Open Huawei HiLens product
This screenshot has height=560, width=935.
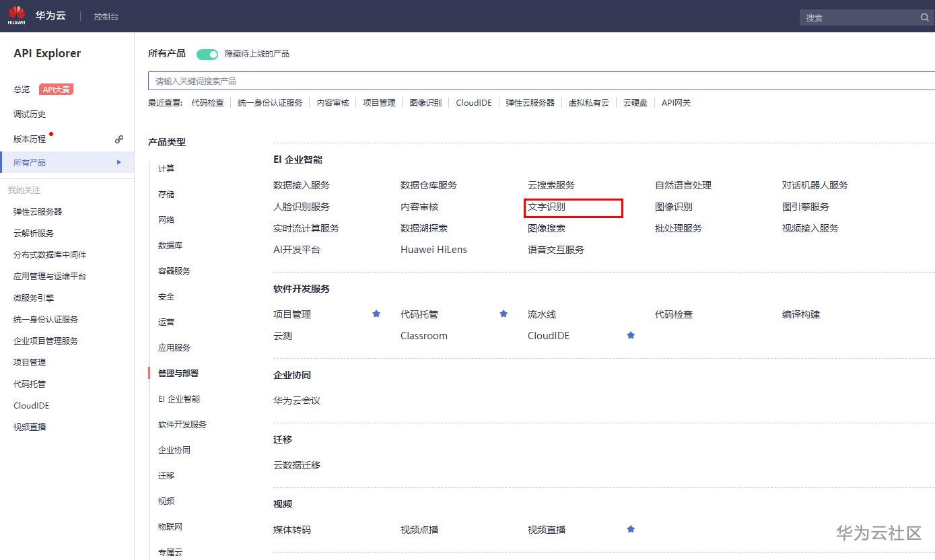(434, 250)
